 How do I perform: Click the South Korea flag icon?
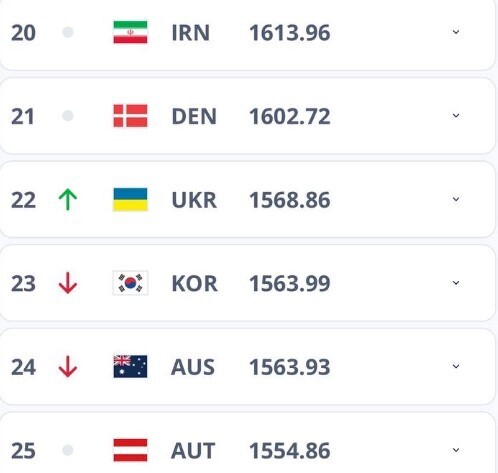coord(130,283)
